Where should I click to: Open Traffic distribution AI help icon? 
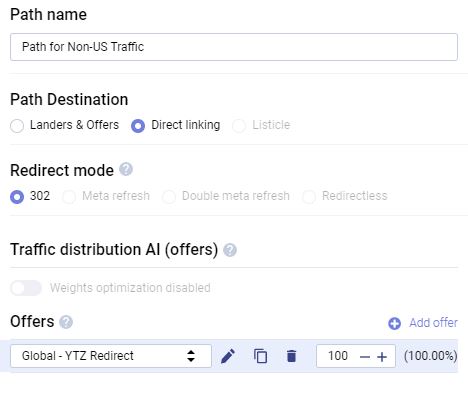(x=230, y=250)
